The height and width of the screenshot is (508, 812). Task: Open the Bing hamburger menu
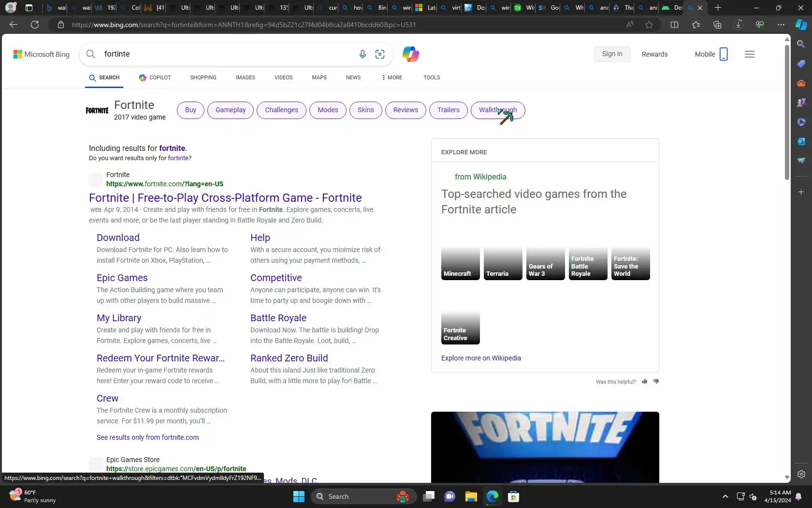coord(750,54)
